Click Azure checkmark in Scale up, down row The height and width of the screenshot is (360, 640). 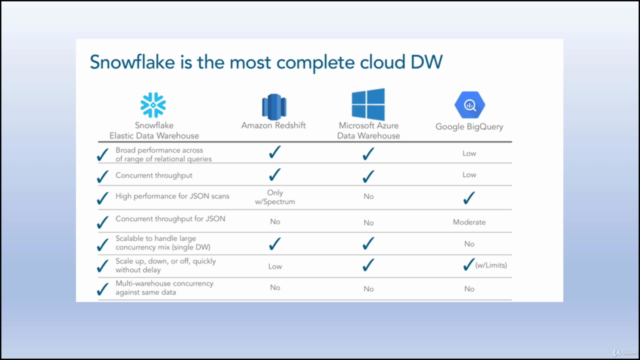coord(369,265)
